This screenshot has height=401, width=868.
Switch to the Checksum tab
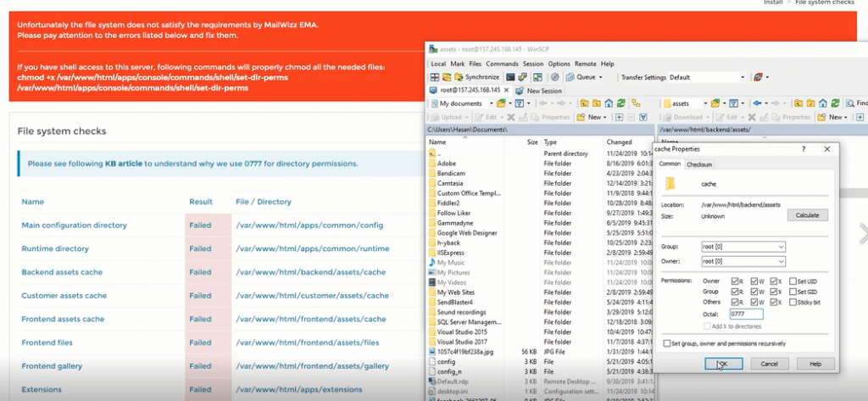pos(699,164)
